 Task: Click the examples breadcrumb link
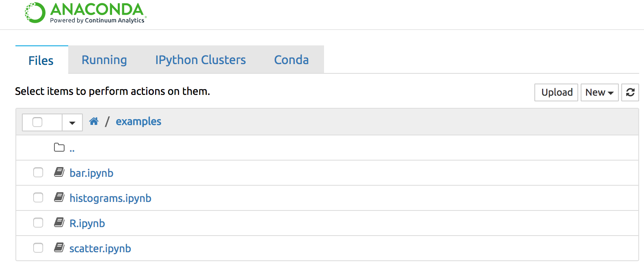point(138,122)
